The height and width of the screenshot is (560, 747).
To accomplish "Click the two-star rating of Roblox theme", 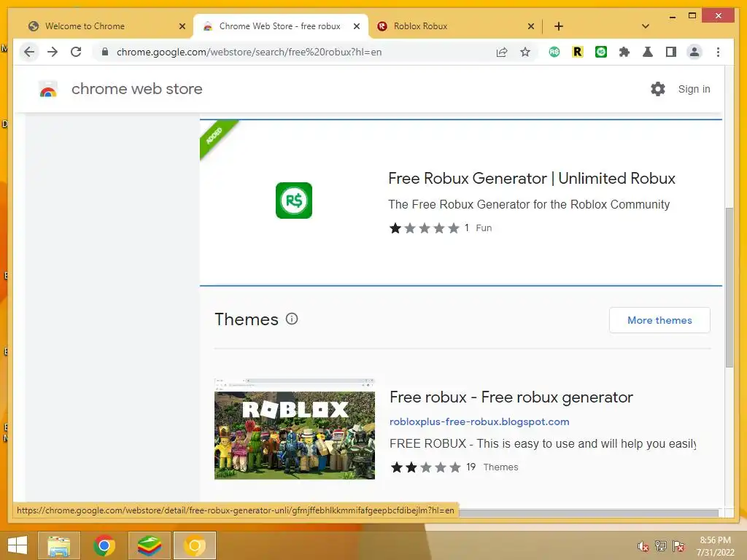I will coord(425,467).
